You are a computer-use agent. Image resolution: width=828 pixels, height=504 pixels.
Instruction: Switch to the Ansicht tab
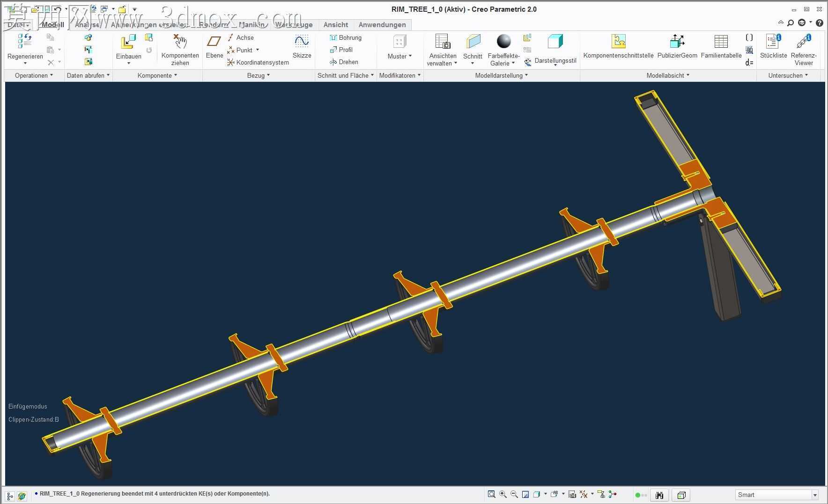click(336, 25)
